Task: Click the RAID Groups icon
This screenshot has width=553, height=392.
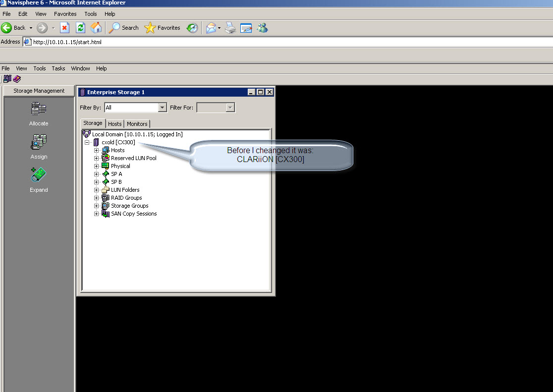Action: [106, 198]
